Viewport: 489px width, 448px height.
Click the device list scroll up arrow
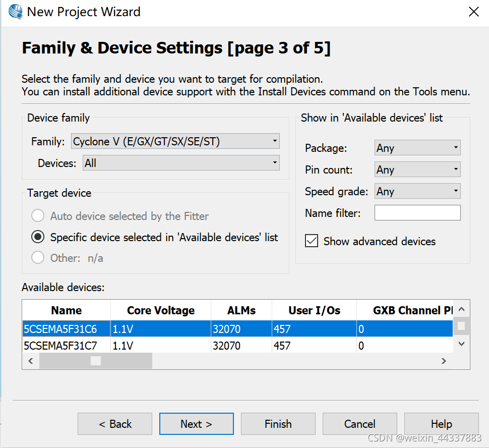[x=462, y=309]
